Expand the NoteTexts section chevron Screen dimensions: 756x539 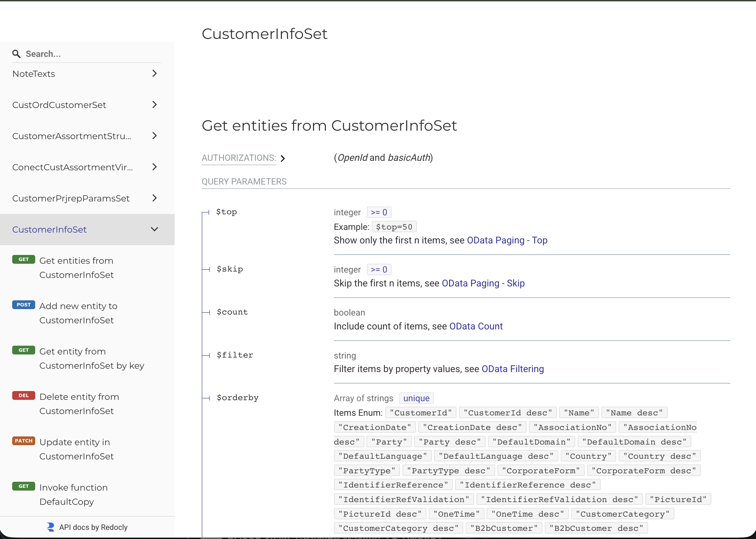(155, 73)
